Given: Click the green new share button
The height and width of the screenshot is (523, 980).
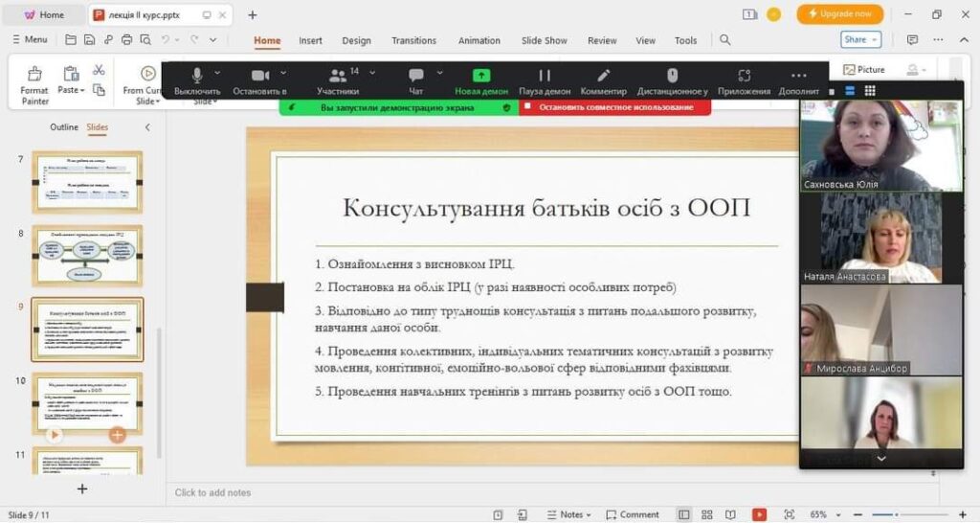Looking at the screenshot, I should point(481,81).
